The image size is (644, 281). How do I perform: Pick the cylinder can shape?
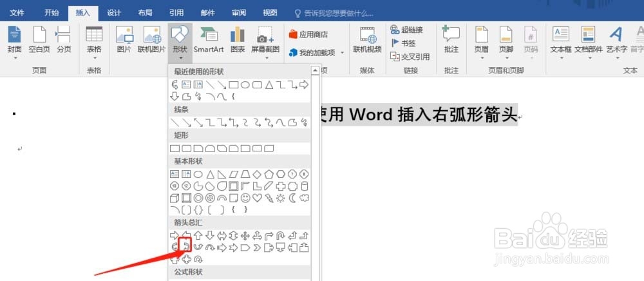[x=305, y=186]
